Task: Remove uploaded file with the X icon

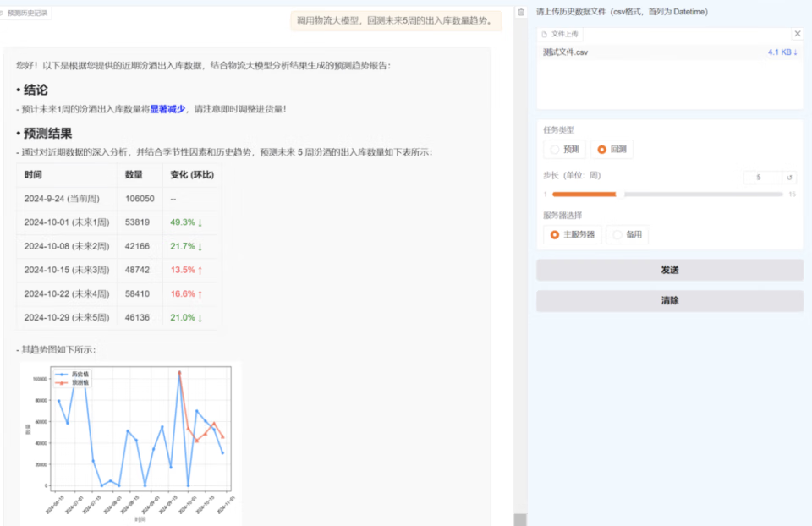Action: 798,34
